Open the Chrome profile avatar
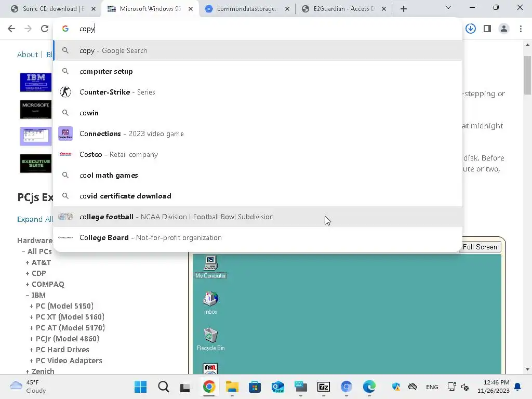The height and width of the screenshot is (399, 532). (x=504, y=29)
